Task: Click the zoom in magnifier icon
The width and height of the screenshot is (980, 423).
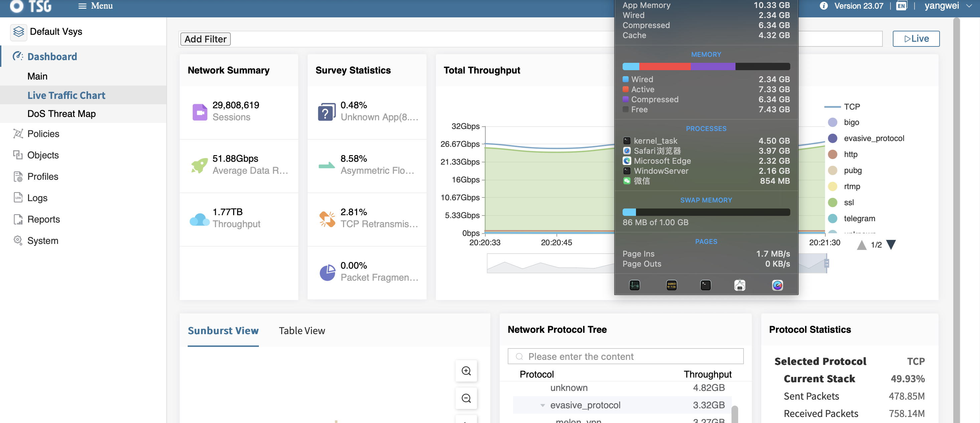Action: (466, 371)
